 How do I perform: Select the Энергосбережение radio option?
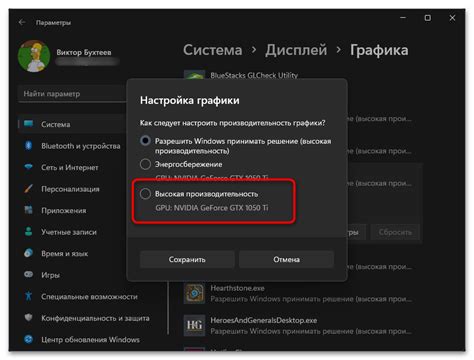pyautogui.click(x=145, y=164)
